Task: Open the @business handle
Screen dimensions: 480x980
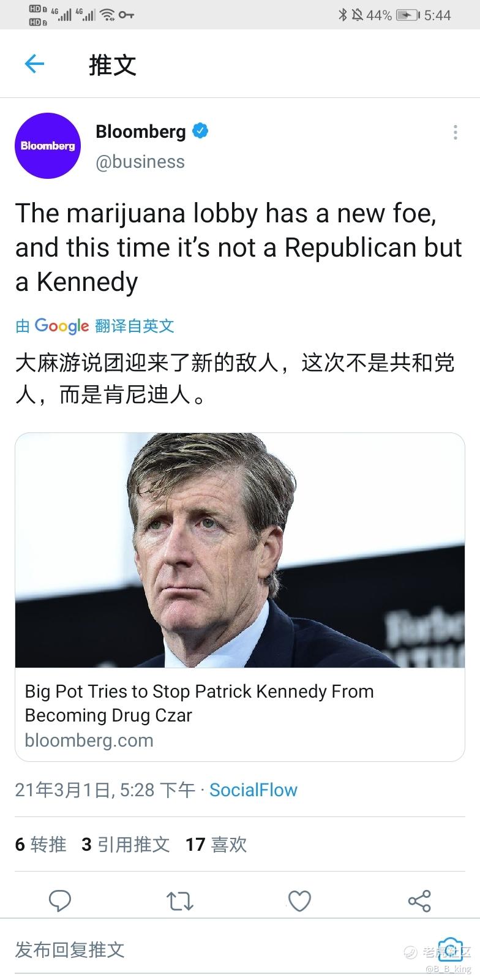Action: tap(140, 162)
